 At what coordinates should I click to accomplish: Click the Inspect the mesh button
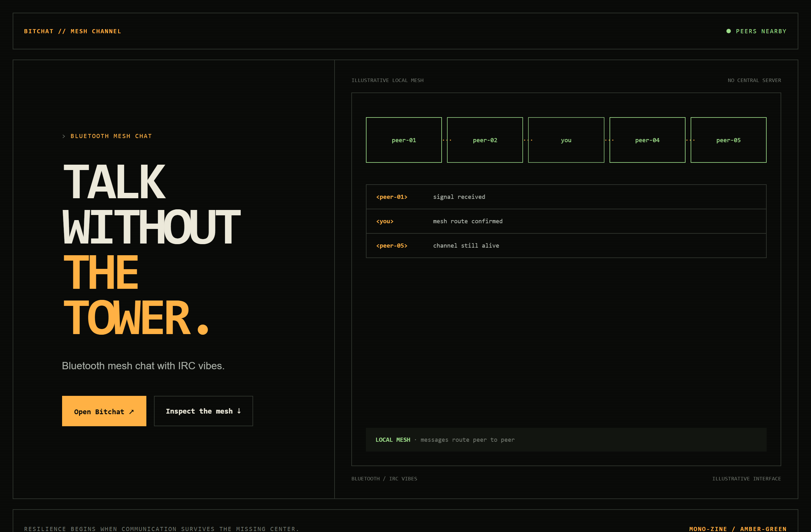pos(203,411)
